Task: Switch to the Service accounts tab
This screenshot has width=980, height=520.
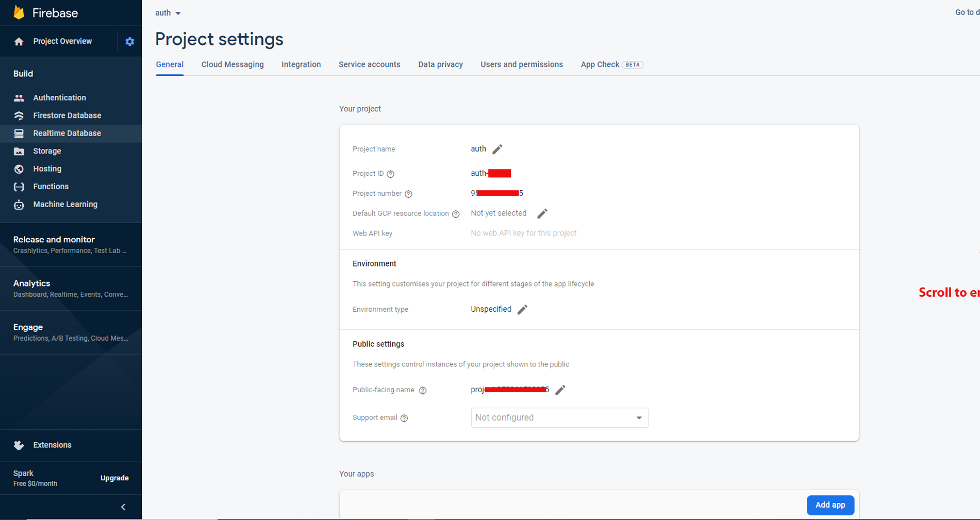Action: coord(369,64)
